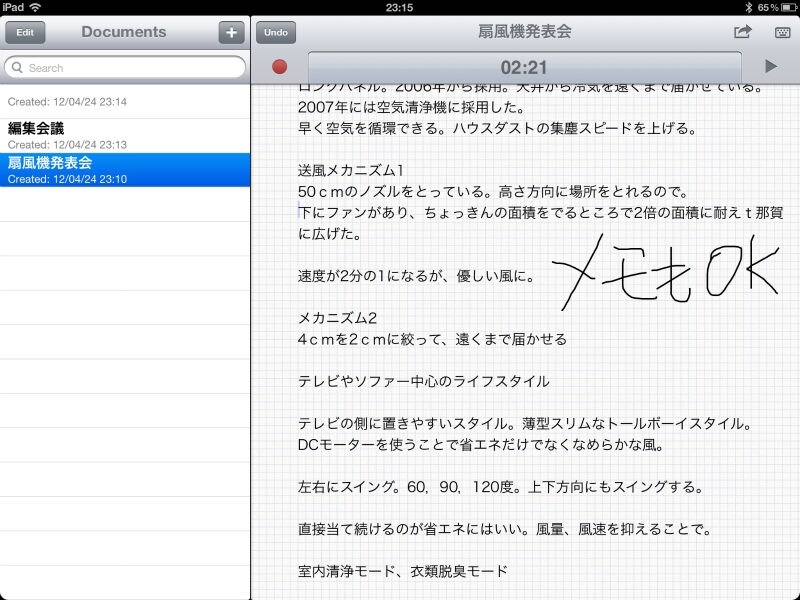Image resolution: width=800 pixels, height=600 pixels.
Task: Click the Edit button in the Documents panel
Action: coord(25,32)
